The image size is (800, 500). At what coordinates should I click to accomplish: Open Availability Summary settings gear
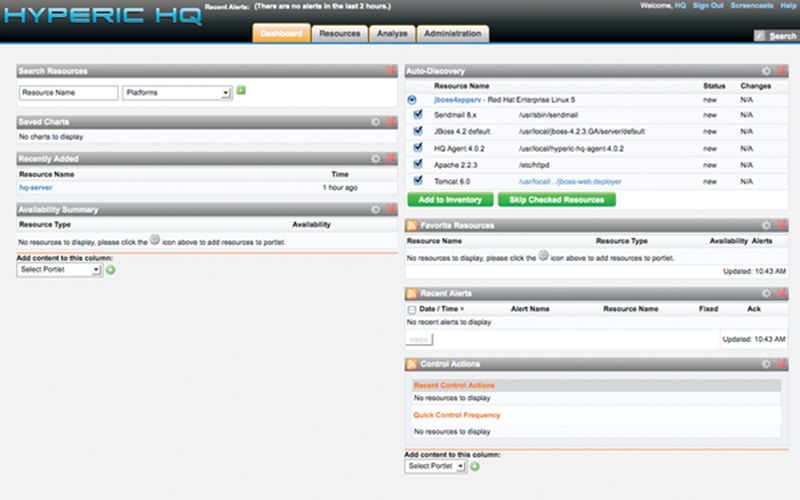click(375, 210)
